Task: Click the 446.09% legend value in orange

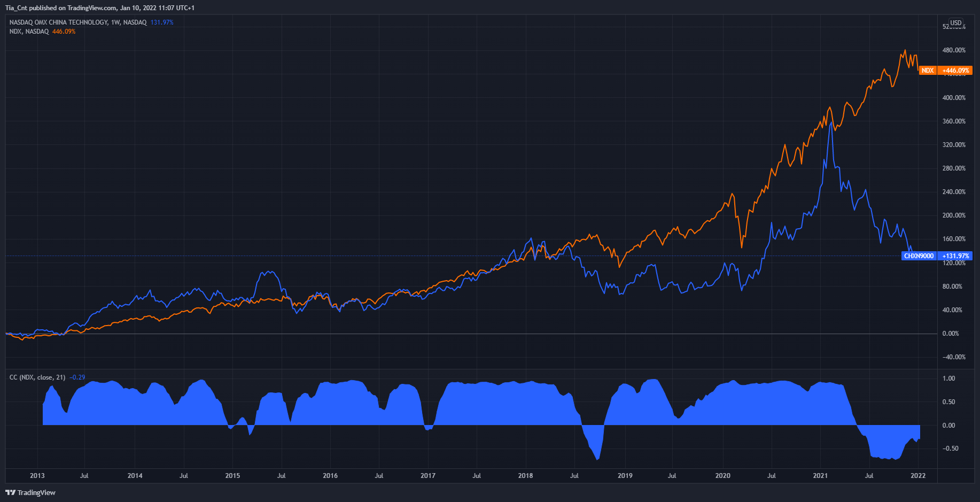Action: point(64,32)
